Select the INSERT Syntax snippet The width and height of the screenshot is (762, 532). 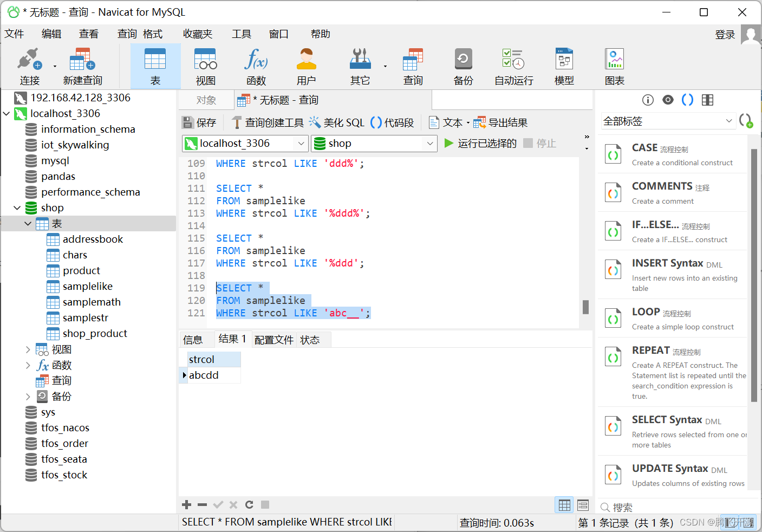(673, 275)
